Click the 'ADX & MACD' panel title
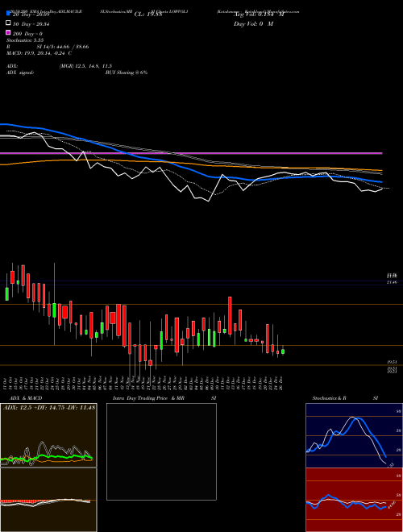This screenshot has width=403, height=532. click(26, 398)
